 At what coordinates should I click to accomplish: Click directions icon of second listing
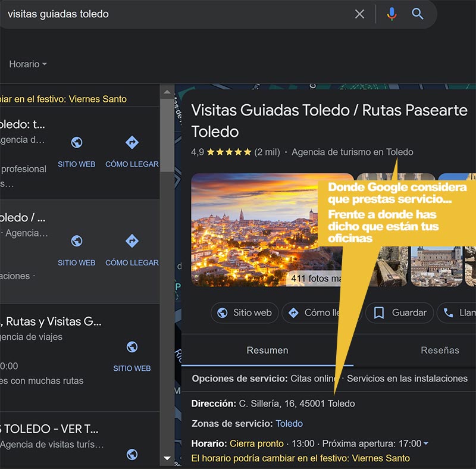131,241
